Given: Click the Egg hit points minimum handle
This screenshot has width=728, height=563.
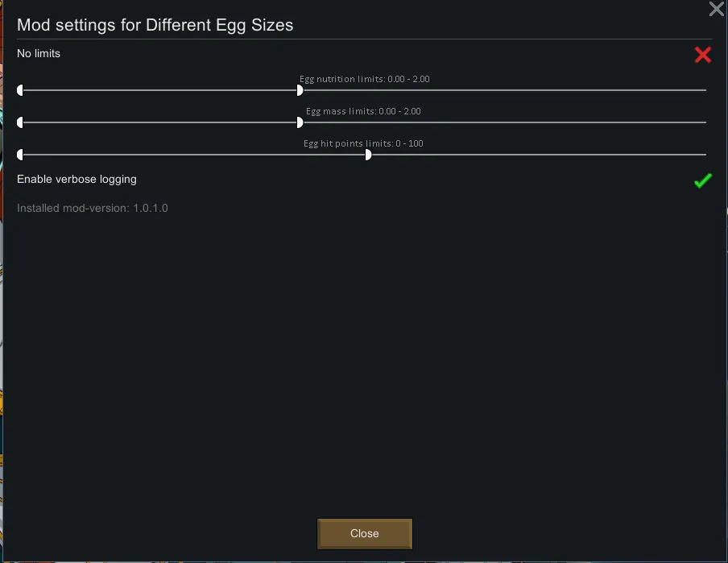Looking at the screenshot, I should 21,155.
